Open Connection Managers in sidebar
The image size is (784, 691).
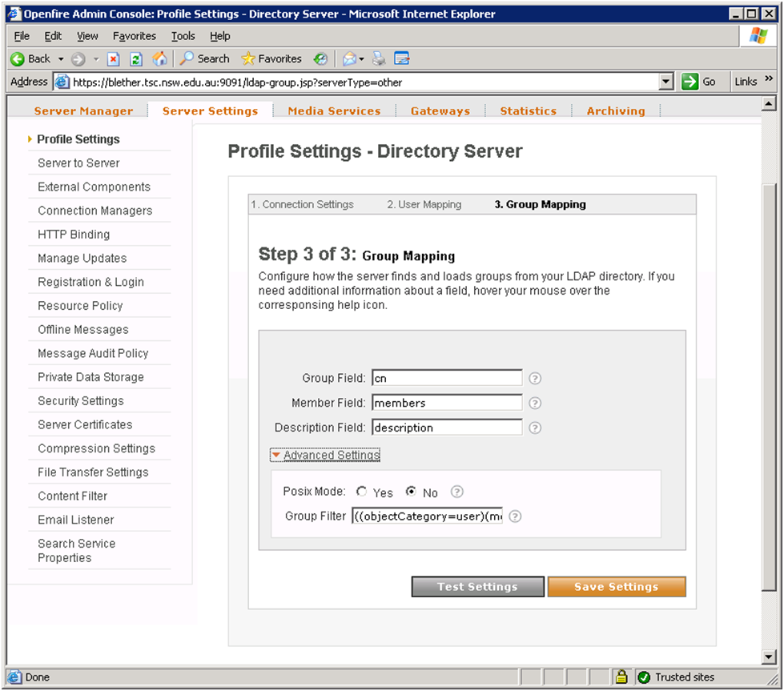(x=95, y=211)
